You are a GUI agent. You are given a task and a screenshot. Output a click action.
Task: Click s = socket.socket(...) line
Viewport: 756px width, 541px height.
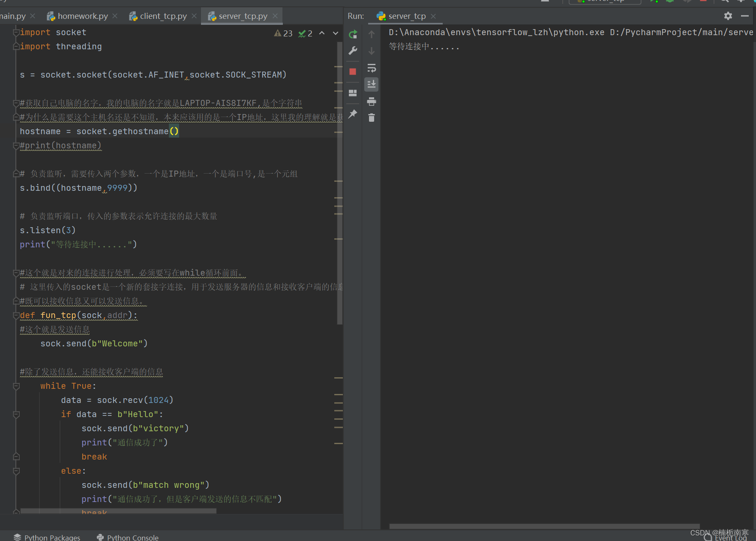[153, 75]
